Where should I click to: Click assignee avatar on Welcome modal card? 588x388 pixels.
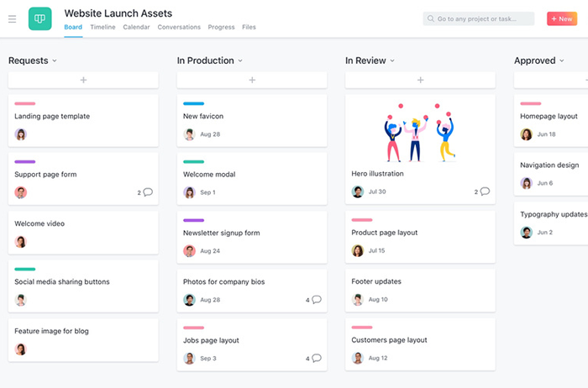tap(189, 192)
